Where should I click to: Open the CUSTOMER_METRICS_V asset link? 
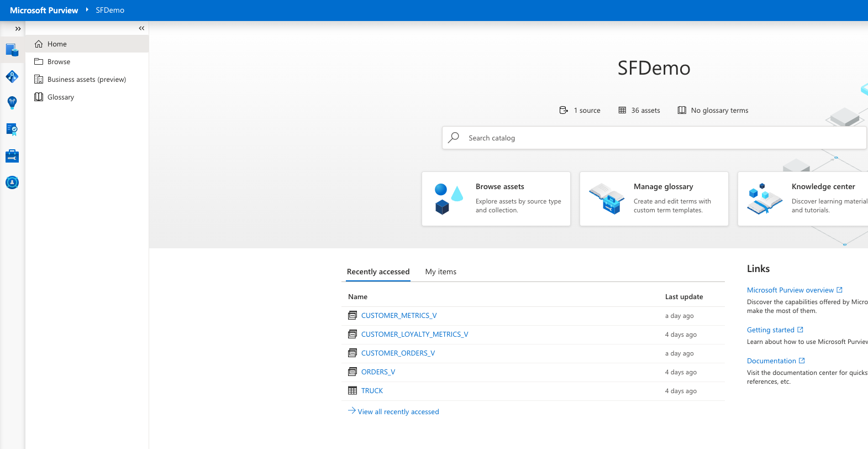point(398,316)
